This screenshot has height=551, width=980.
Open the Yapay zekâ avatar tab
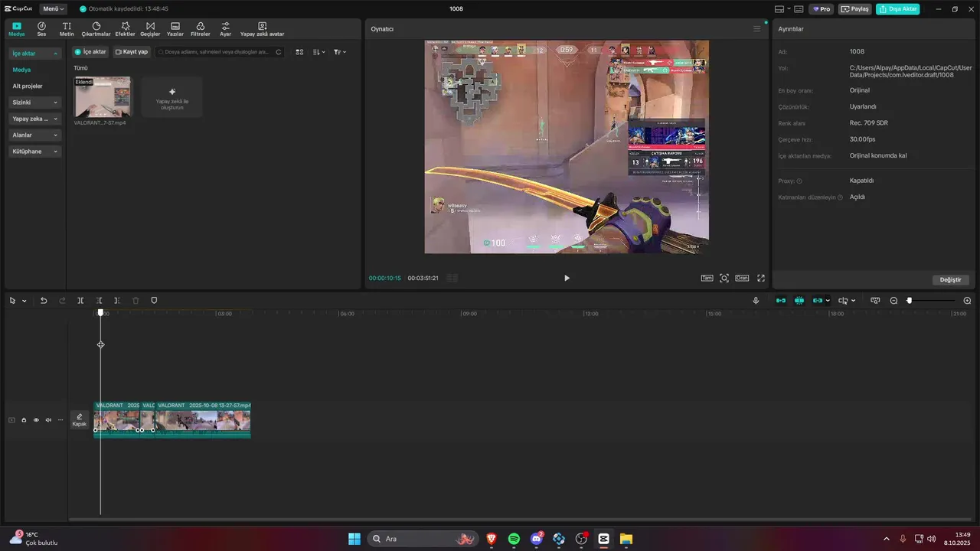click(263, 29)
